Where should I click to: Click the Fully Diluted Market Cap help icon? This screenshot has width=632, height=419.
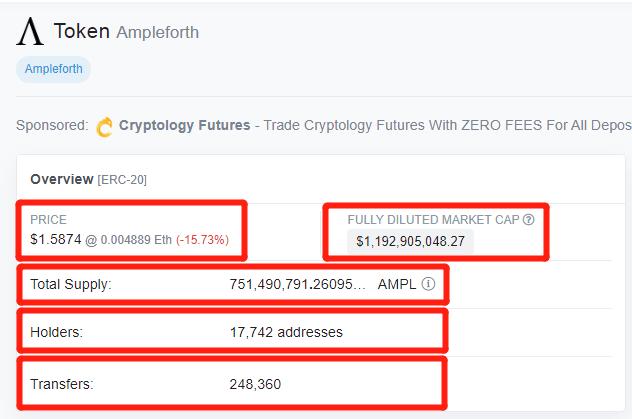(x=528, y=220)
